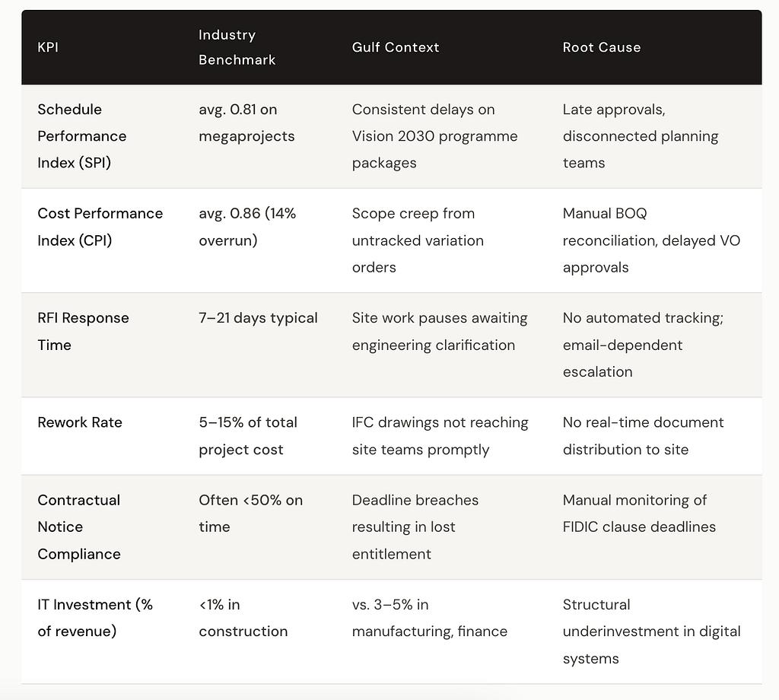Image resolution: width=779 pixels, height=700 pixels.
Task: Select the Industry Benchmark column header
Action: [237, 47]
